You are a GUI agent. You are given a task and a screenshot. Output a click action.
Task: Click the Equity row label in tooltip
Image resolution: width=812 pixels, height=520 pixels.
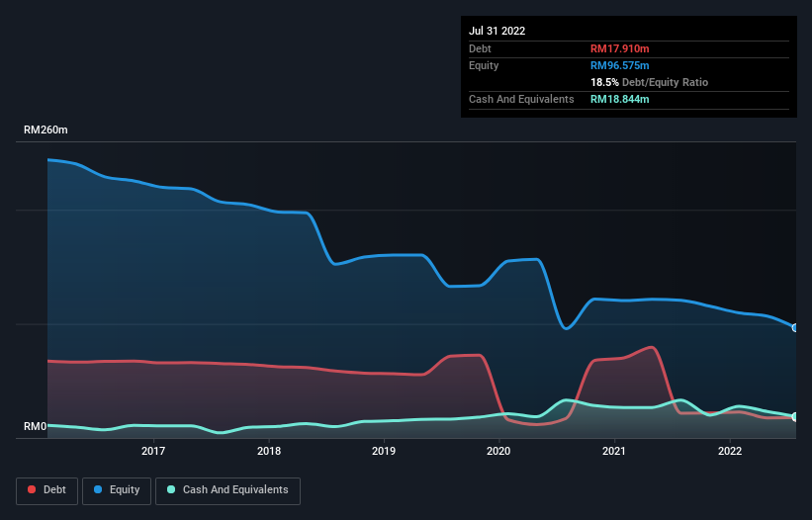484,65
